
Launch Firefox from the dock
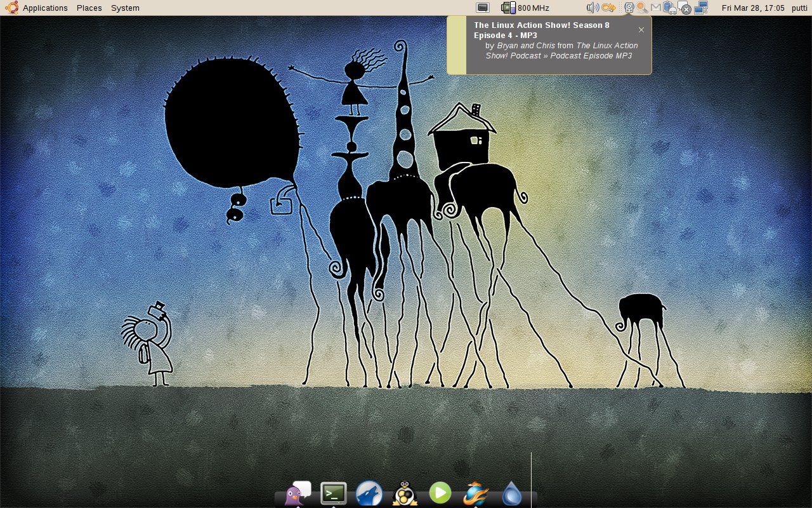click(x=476, y=493)
